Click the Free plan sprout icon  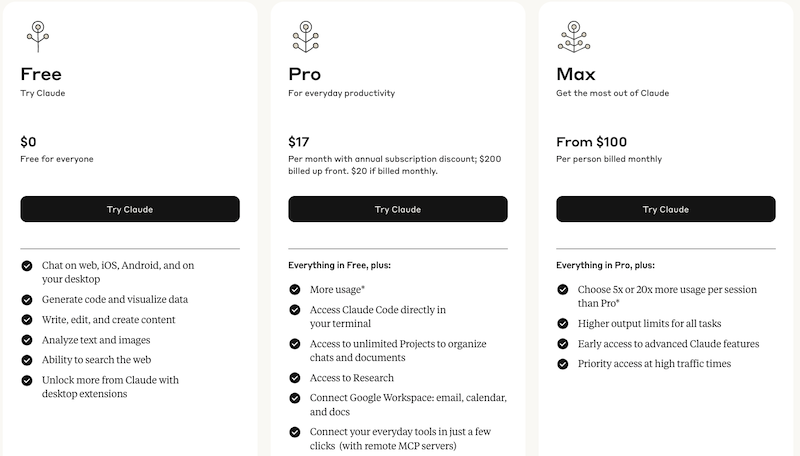(x=38, y=37)
